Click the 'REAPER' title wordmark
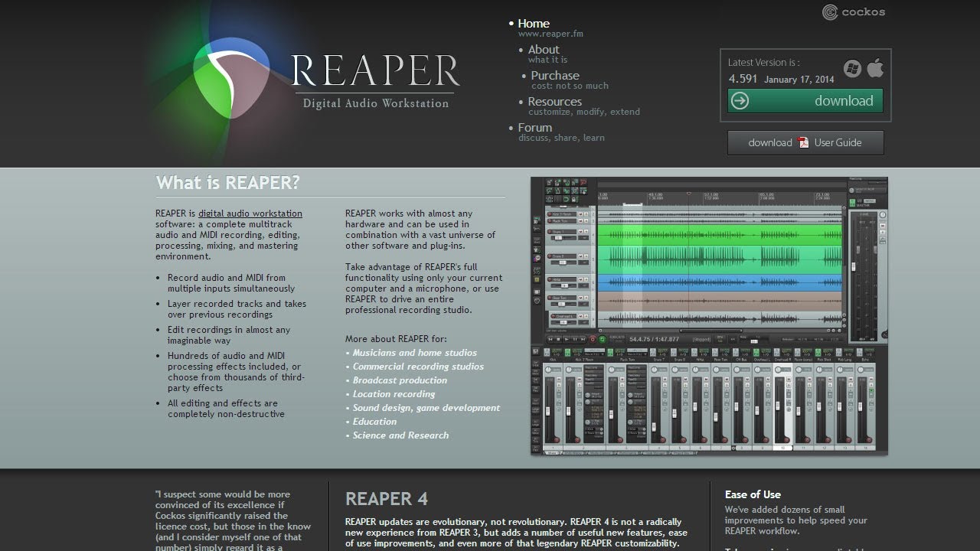Screen dimensions: 980x551 [x=375, y=70]
